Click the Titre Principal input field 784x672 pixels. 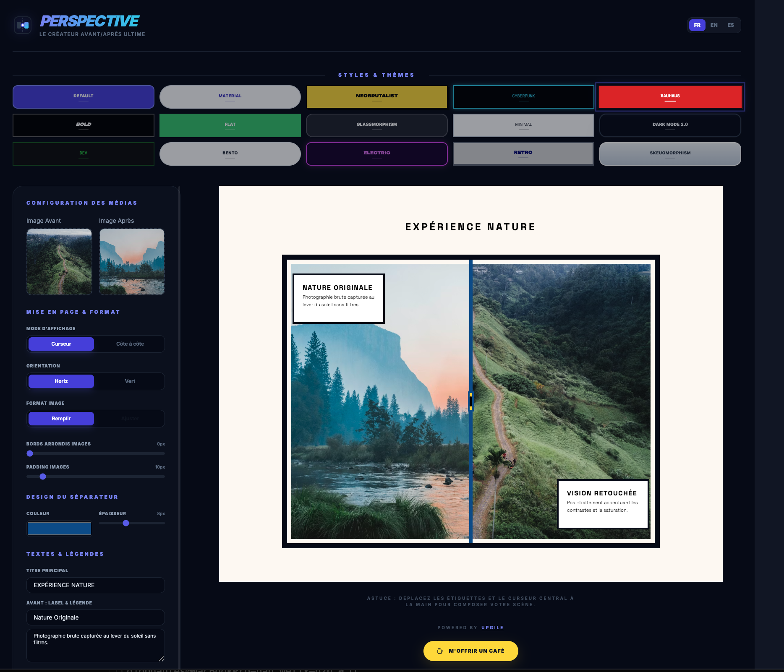click(95, 585)
